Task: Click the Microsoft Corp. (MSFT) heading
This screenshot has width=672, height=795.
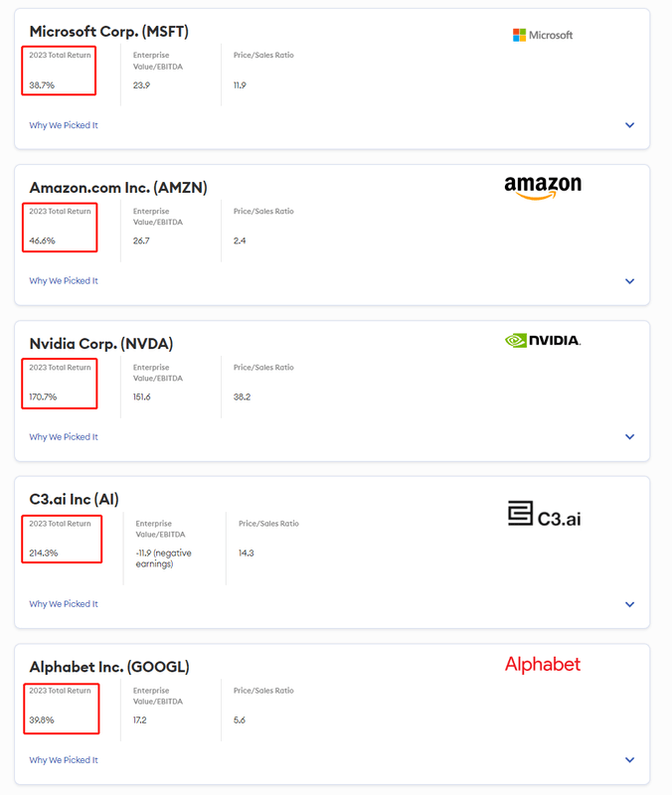Action: point(108,32)
